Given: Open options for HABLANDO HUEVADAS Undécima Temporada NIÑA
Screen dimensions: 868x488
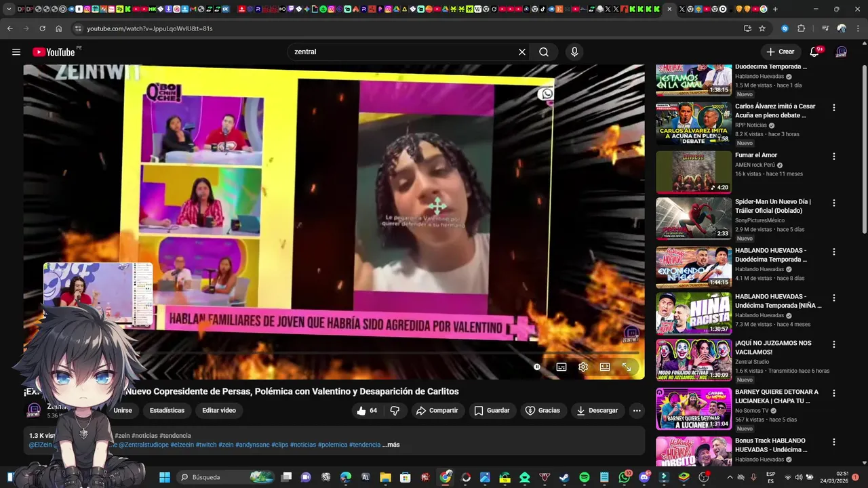Looking at the screenshot, I should click(x=834, y=298).
